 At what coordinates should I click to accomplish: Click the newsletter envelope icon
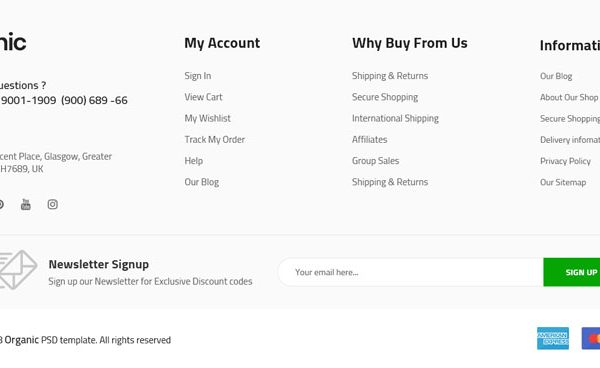click(18, 269)
